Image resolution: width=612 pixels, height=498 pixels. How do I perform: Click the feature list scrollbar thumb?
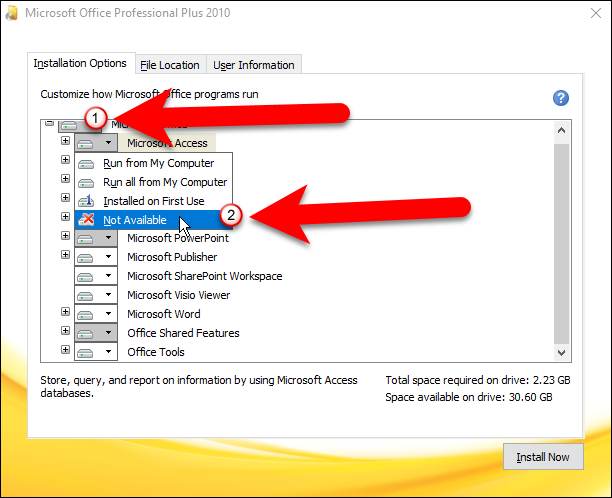click(x=562, y=244)
